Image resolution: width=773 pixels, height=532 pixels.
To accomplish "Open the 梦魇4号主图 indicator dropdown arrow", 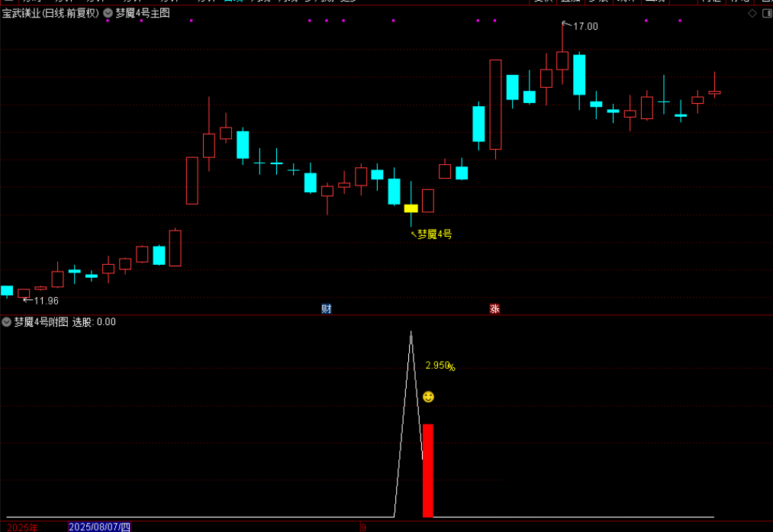I will click(108, 13).
